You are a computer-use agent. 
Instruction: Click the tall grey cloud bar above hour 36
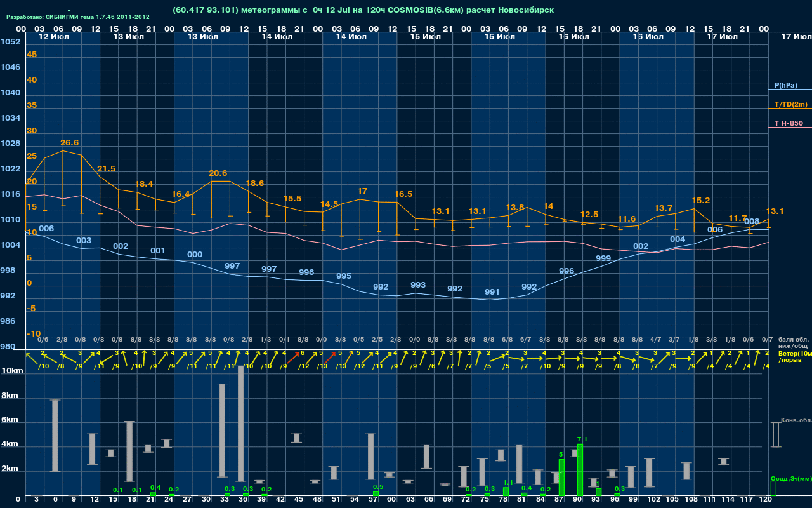pyautogui.click(x=241, y=424)
